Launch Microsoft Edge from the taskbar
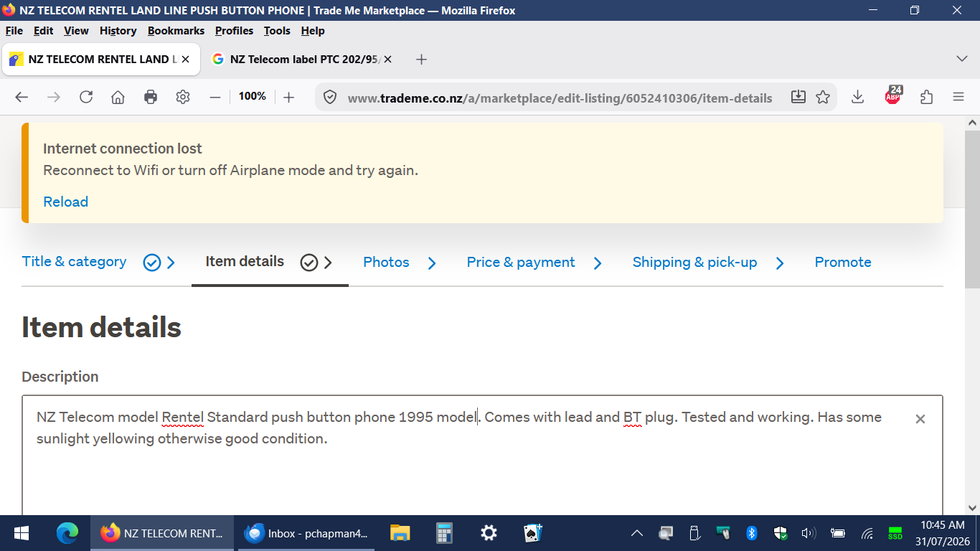980x551 pixels. [x=67, y=533]
